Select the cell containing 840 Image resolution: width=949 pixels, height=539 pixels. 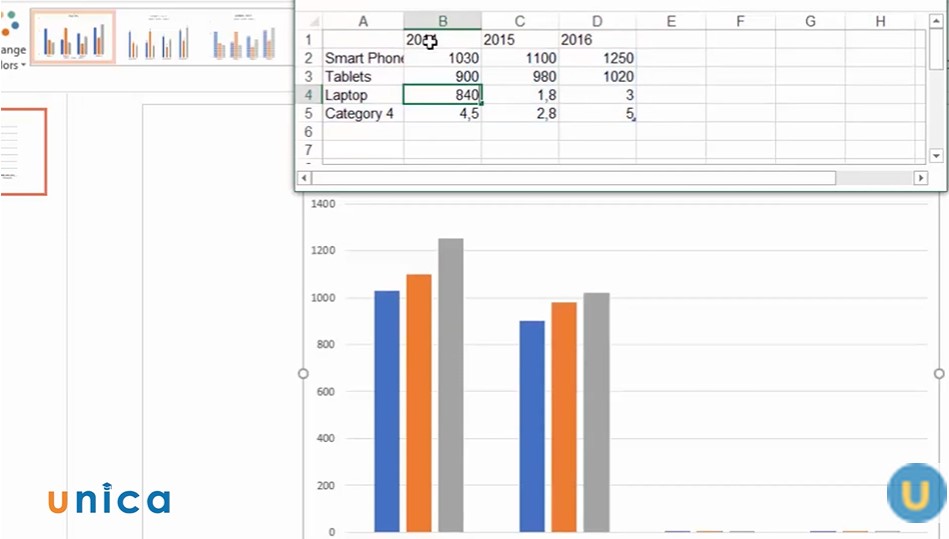point(442,95)
